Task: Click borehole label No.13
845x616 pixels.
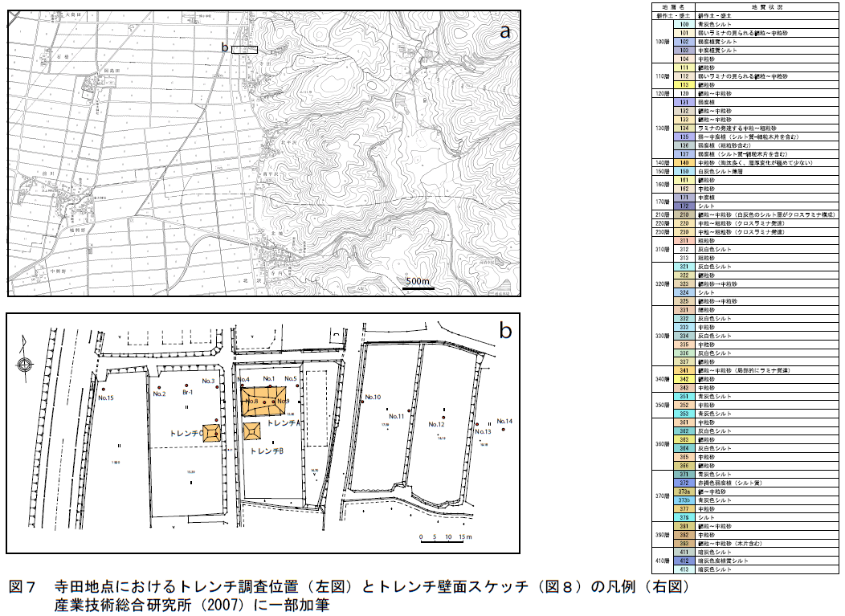Action: point(483,431)
